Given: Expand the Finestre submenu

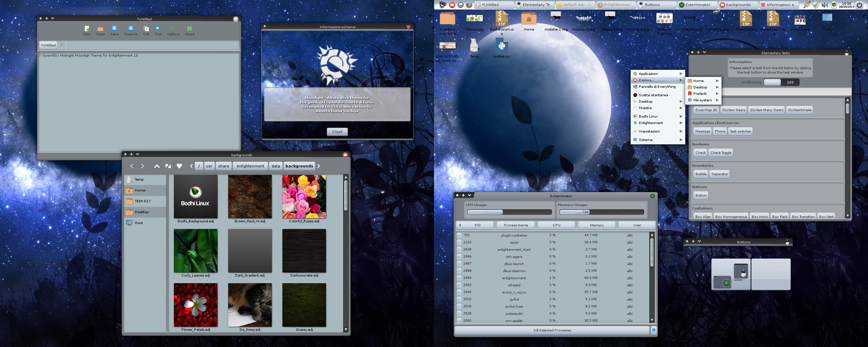Looking at the screenshot, I should (657, 108).
